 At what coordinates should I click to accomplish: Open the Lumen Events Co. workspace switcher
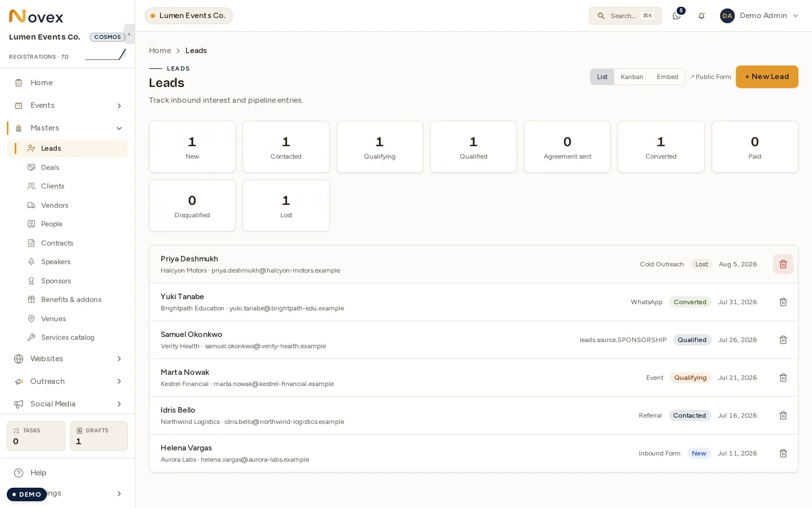[x=188, y=16]
